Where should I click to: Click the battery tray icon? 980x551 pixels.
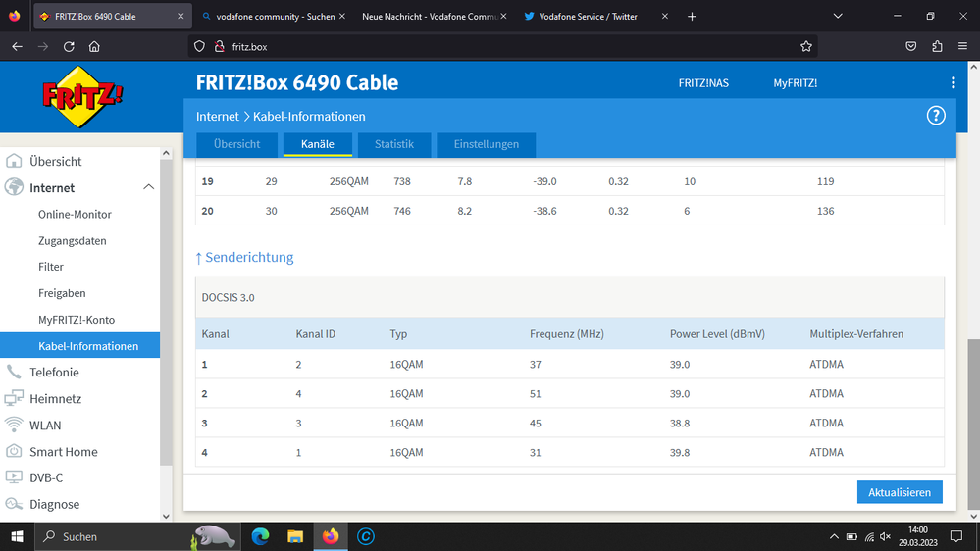[x=851, y=536]
